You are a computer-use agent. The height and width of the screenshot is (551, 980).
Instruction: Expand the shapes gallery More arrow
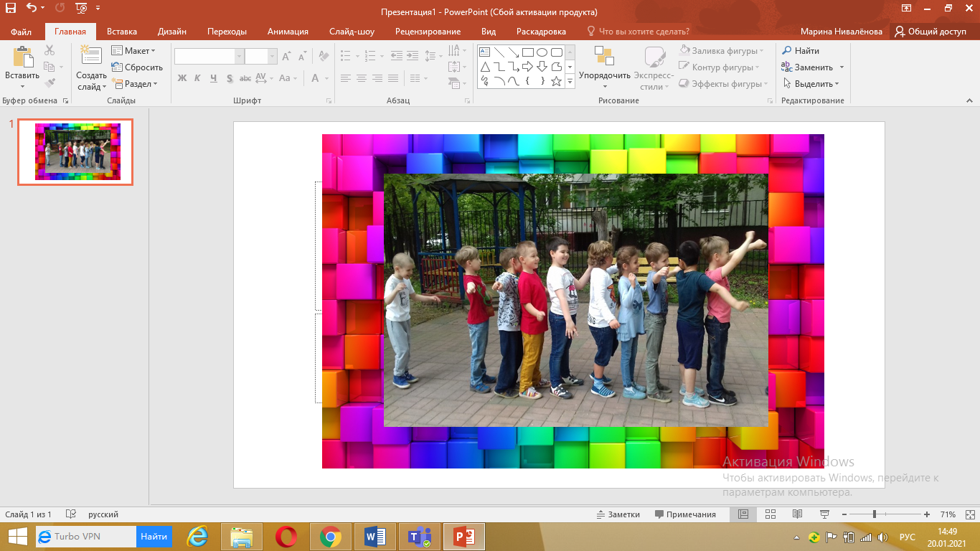[x=570, y=82]
